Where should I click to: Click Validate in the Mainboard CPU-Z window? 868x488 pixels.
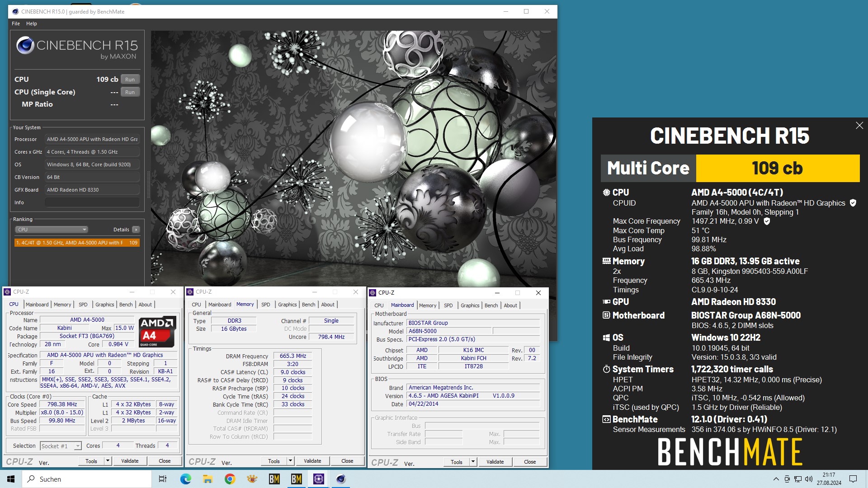point(495,462)
